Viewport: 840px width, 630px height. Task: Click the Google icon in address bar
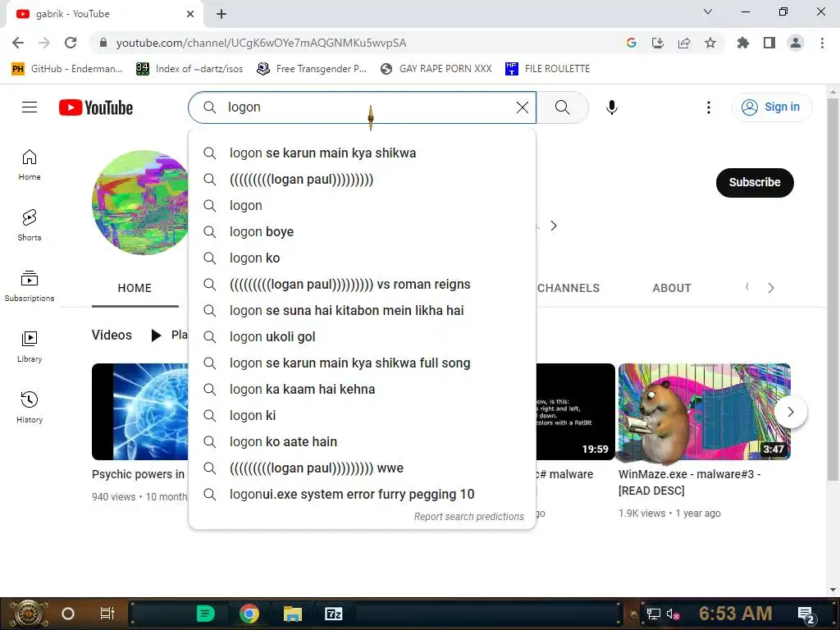pyautogui.click(x=631, y=43)
